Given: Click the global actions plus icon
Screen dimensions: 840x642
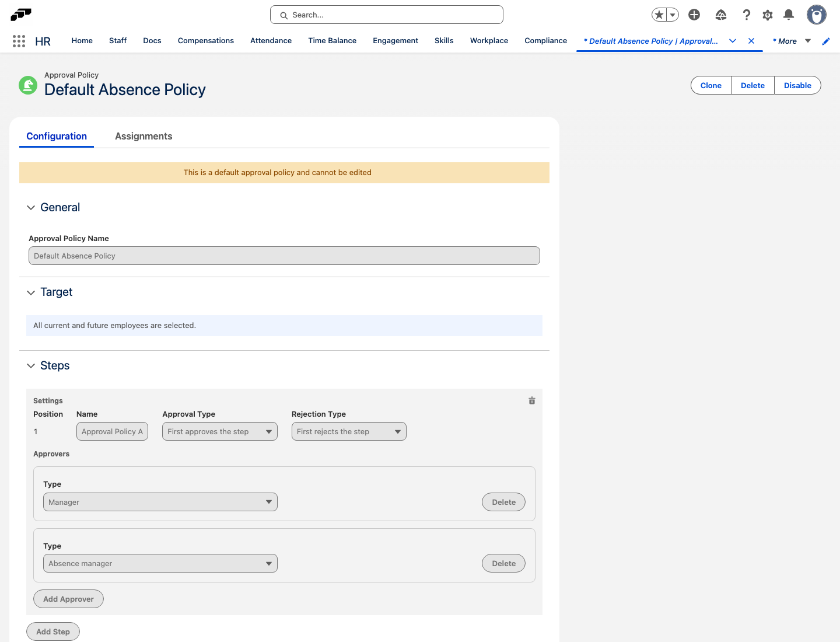Looking at the screenshot, I should 694,15.
